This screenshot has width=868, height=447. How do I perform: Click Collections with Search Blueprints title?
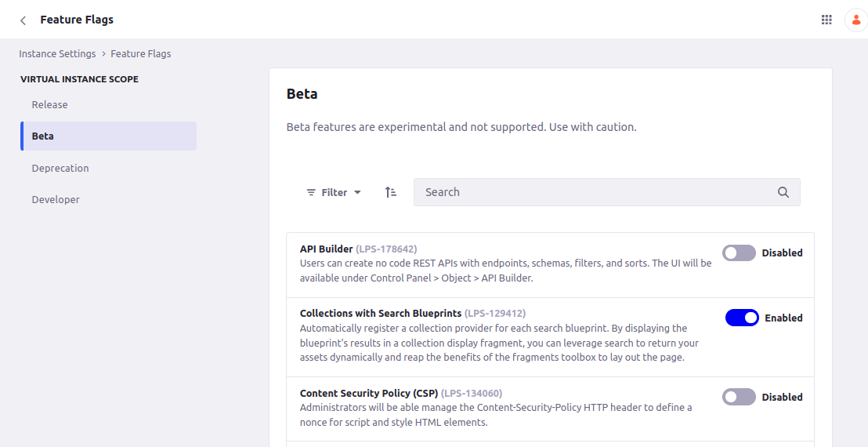[x=381, y=314]
